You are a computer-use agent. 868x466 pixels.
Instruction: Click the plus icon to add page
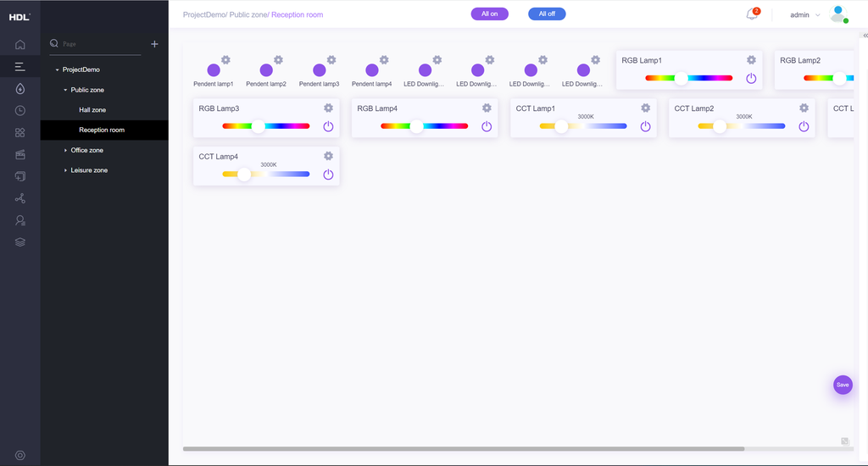[x=154, y=44]
